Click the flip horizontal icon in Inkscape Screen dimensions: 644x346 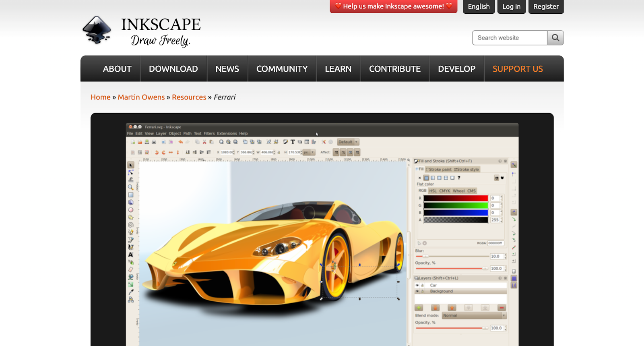tap(171, 152)
